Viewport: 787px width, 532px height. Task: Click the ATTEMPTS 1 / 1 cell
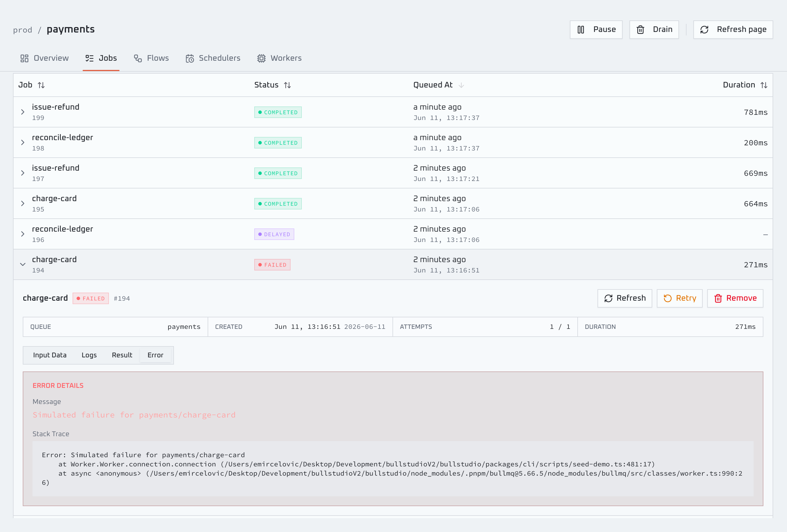coord(485,327)
